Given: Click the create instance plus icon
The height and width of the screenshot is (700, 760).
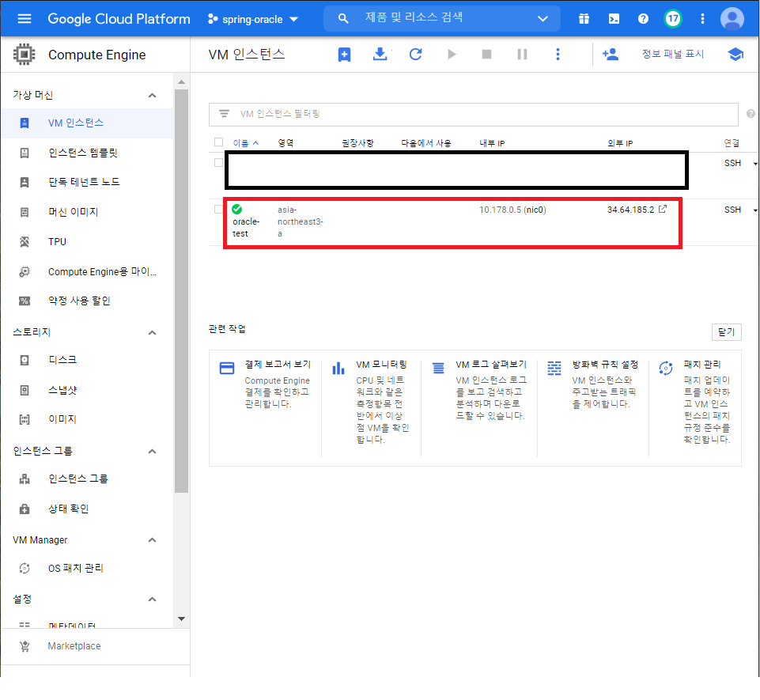Looking at the screenshot, I should 344,55.
